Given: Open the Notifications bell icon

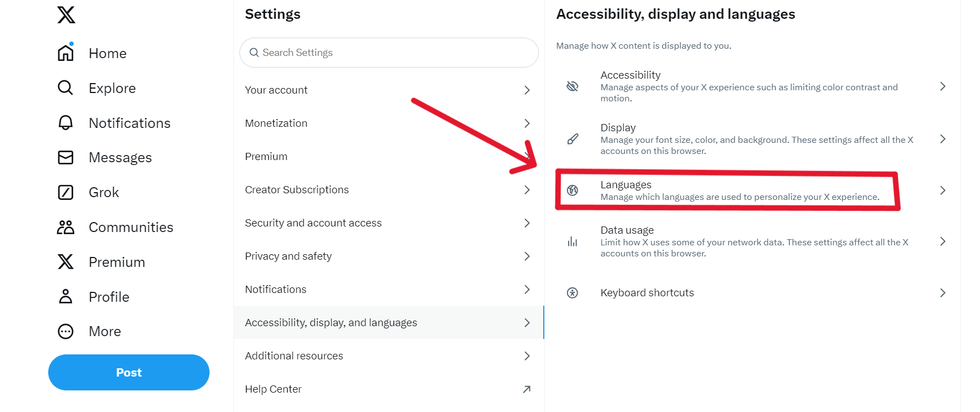Looking at the screenshot, I should [x=65, y=122].
